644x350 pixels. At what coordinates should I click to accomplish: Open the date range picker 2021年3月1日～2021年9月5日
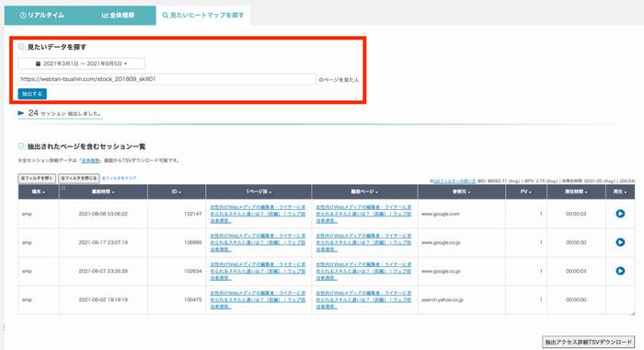pyautogui.click(x=81, y=64)
